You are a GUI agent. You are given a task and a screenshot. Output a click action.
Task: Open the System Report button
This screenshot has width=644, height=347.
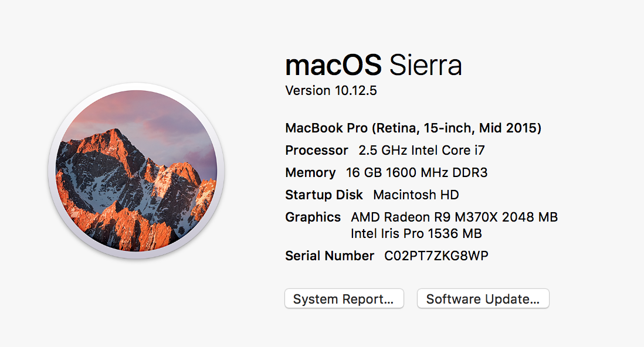tap(344, 298)
